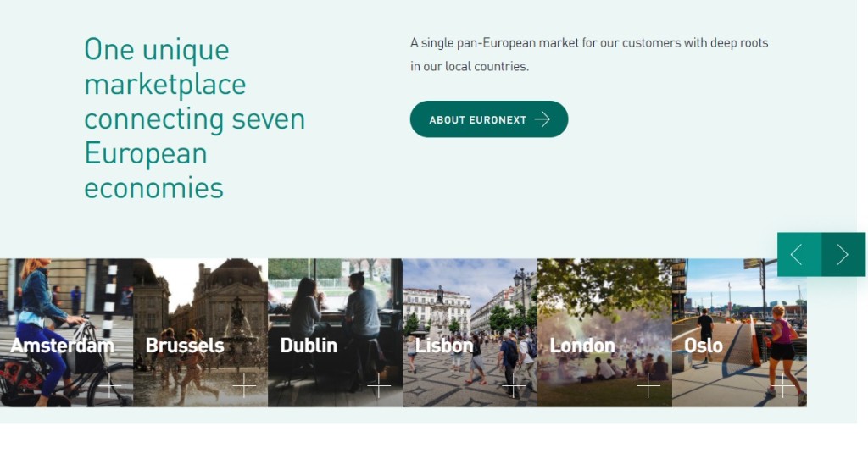Image resolution: width=868 pixels, height=459 pixels.
Task: Click the 'One unique marketplace' heading
Action: (x=195, y=119)
